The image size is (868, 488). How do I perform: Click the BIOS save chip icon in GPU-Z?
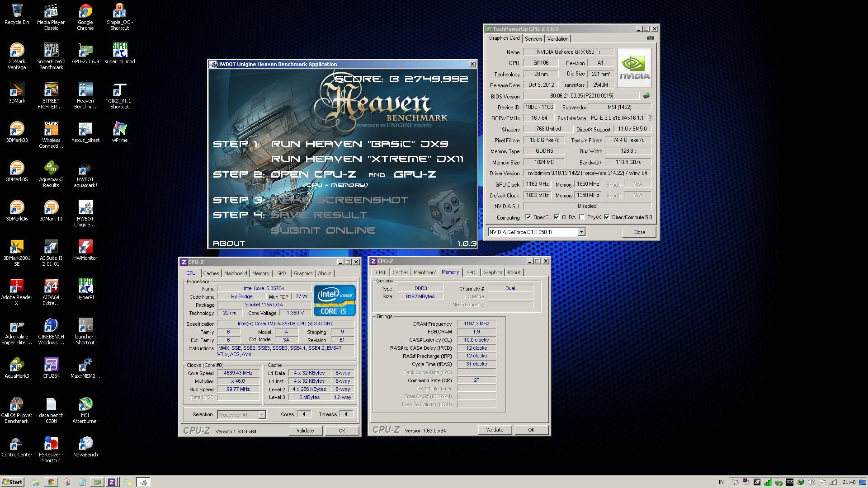click(646, 96)
